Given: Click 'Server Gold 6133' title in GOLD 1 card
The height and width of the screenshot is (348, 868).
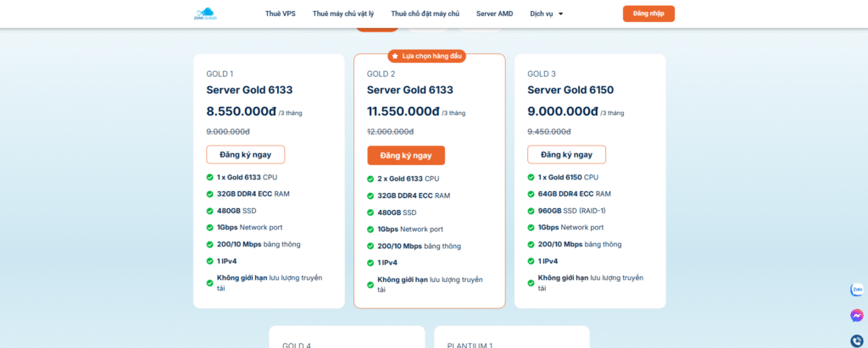Looking at the screenshot, I should coord(250,91).
